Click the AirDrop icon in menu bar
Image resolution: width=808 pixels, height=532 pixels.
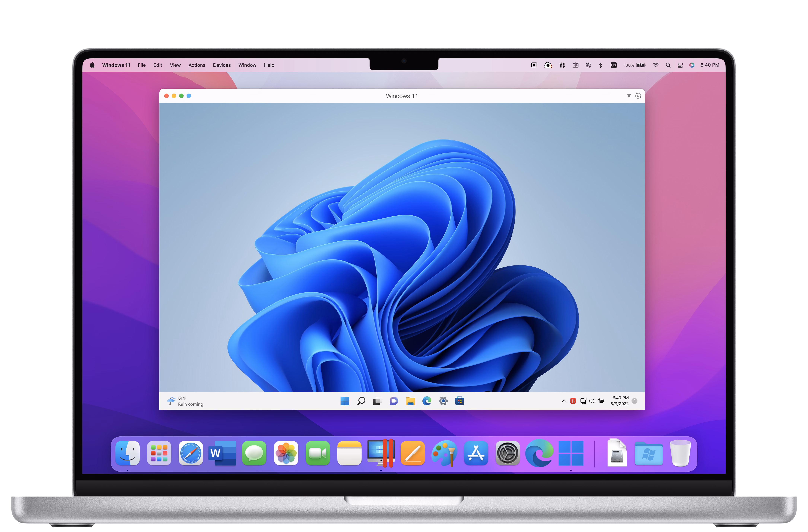(588, 65)
